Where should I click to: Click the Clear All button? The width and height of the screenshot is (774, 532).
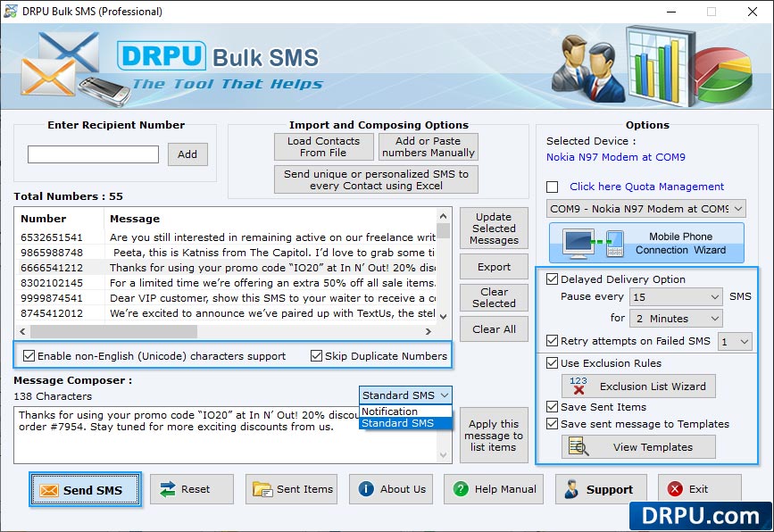point(494,329)
